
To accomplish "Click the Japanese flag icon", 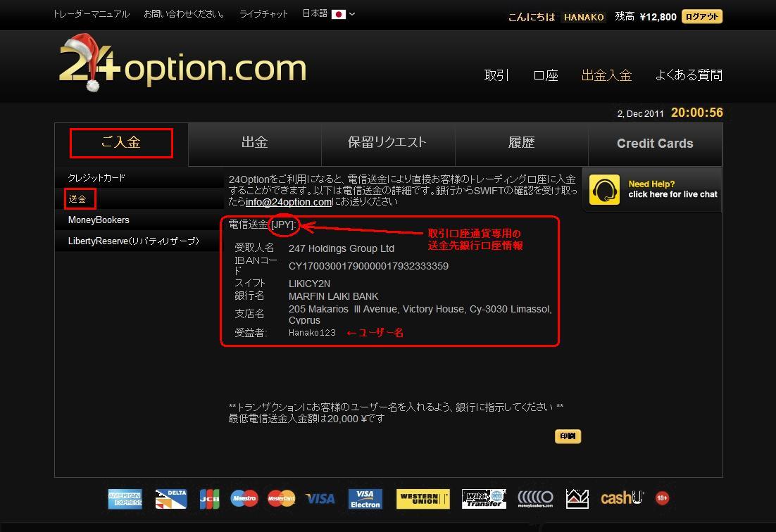I will coord(339,14).
